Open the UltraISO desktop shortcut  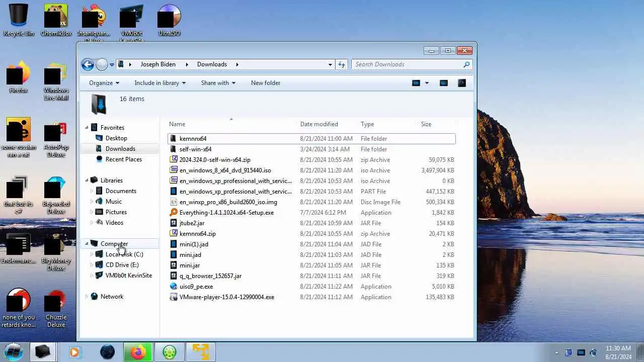click(x=169, y=20)
